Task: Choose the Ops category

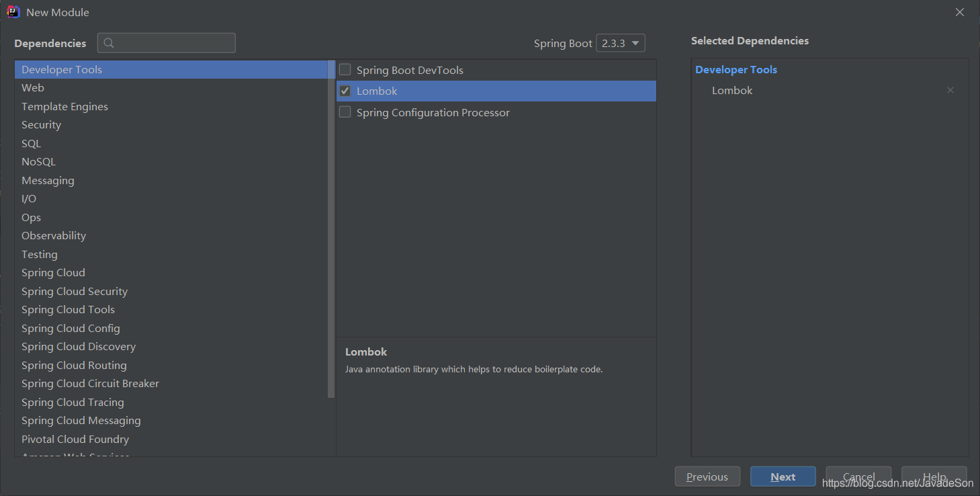Action: tap(171, 217)
